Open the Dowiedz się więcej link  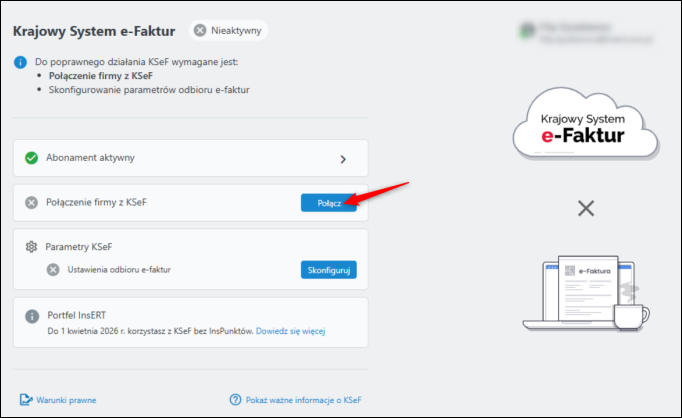(290, 331)
